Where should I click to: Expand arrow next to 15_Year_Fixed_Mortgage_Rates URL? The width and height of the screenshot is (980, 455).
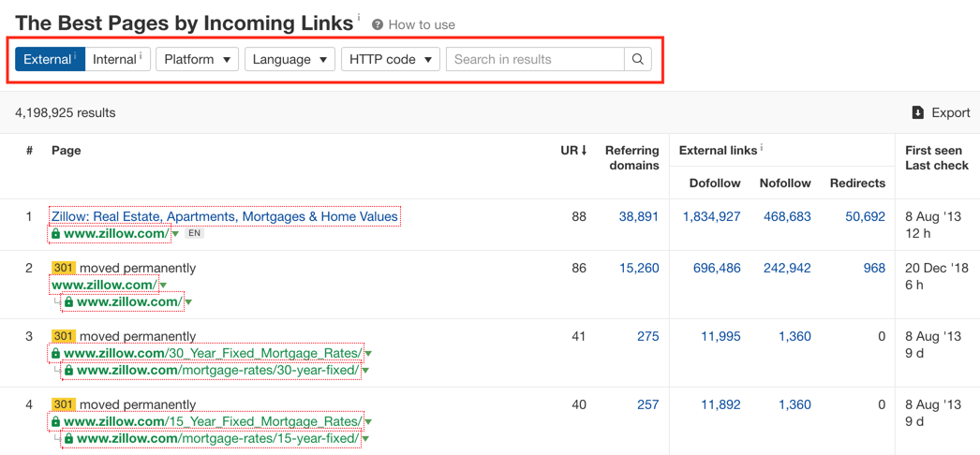[368, 422]
